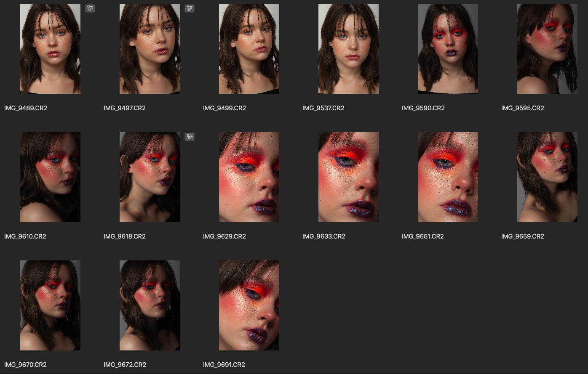Click the IMG_9595.CR2 image thumbnail
Screen dimensions: 588x374
[x=547, y=49]
